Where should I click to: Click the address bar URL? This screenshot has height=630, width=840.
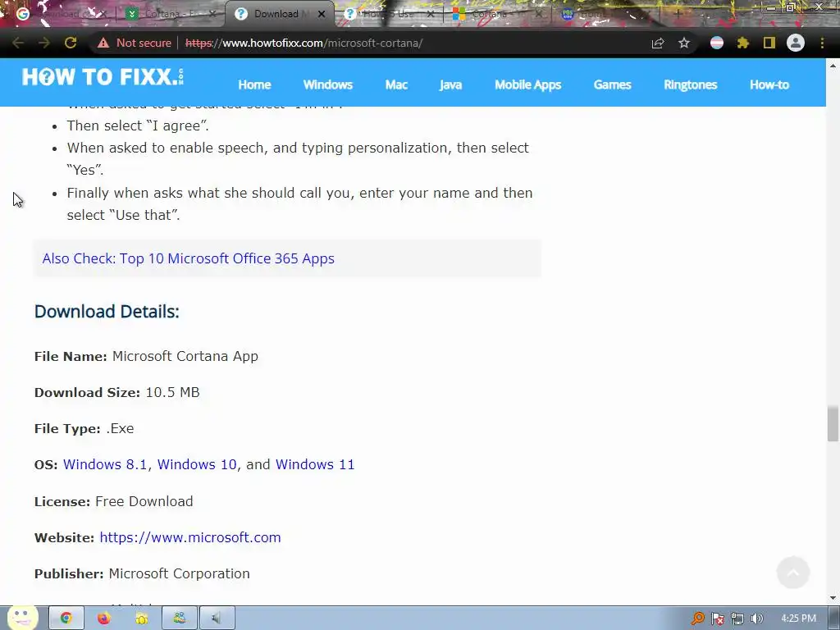(304, 43)
